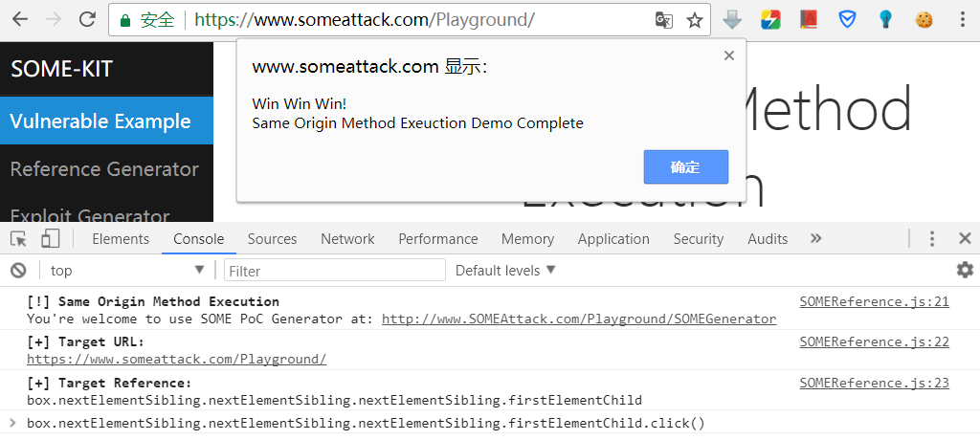This screenshot has width=980, height=440.
Task: Open the SOMEReference.js:22 source link
Action: click(875, 341)
